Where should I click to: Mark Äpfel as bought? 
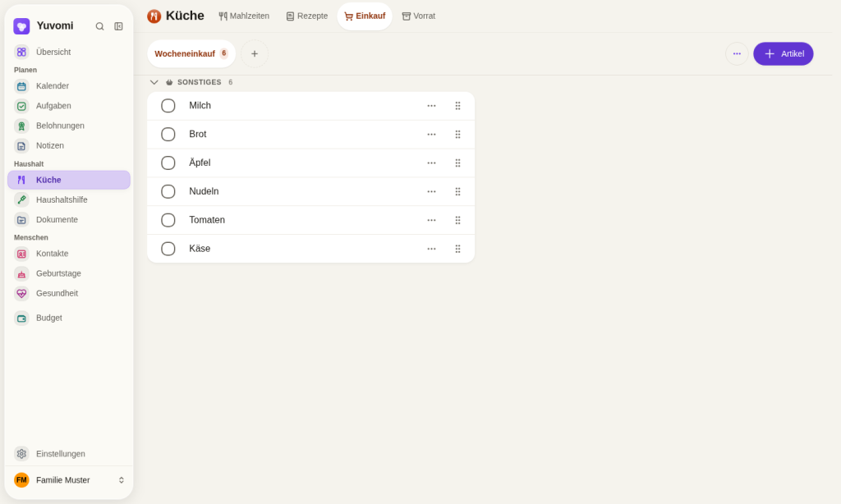168,163
